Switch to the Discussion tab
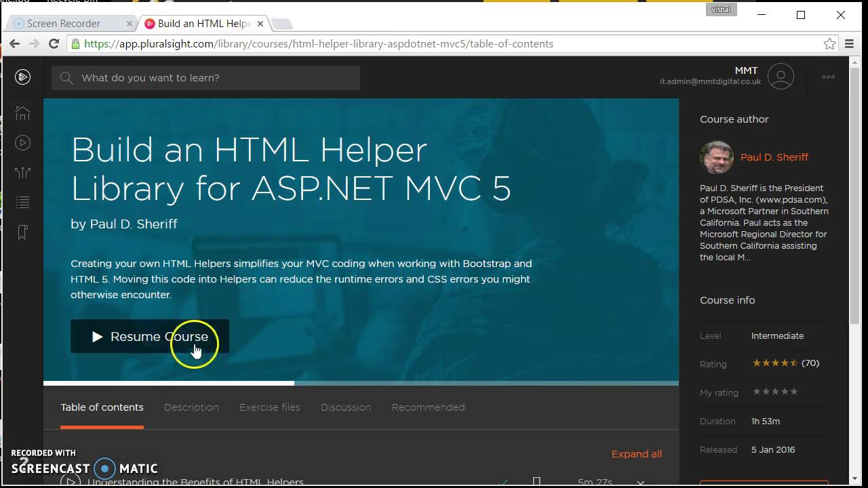 [346, 407]
